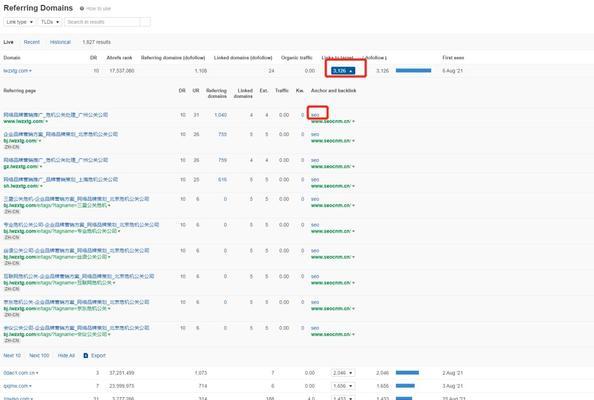Expand the 1,656 links dropdown
The height and width of the screenshot is (400, 594).
[x=343, y=386]
